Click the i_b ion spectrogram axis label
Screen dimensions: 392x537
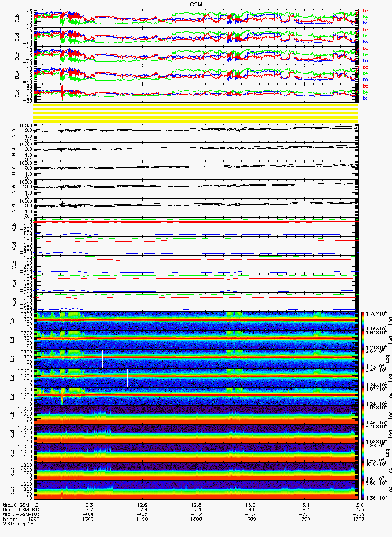(12, 321)
